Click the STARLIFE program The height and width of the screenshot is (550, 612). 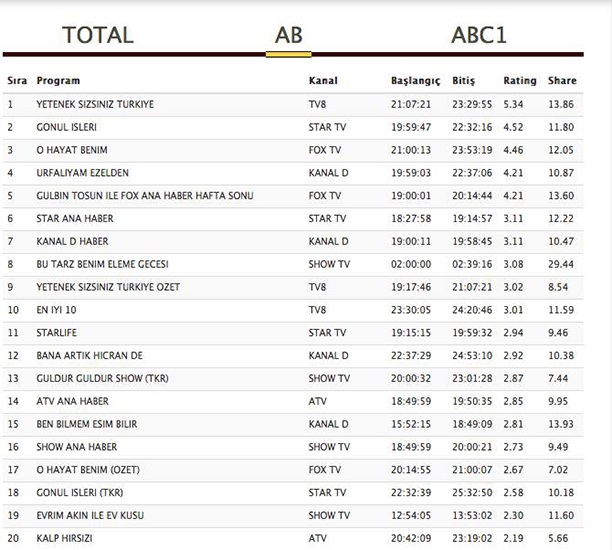tap(57, 333)
